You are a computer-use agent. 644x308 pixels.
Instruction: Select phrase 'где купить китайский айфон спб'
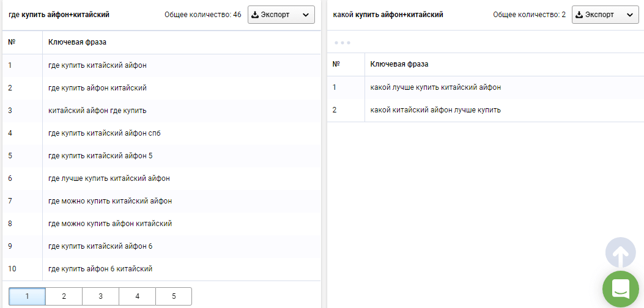point(104,133)
